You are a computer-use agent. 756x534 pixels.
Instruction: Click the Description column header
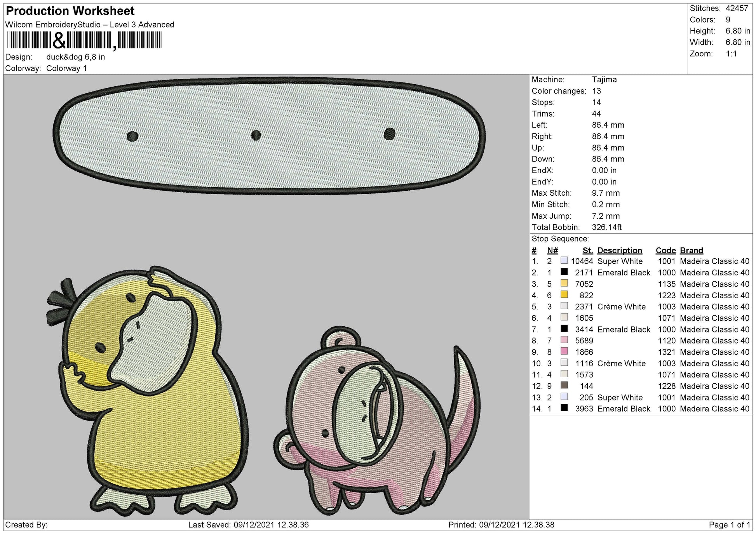tap(620, 250)
